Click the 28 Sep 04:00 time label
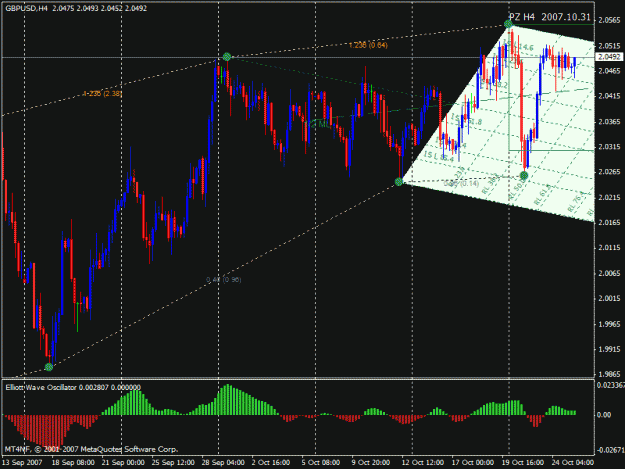 click(223, 463)
